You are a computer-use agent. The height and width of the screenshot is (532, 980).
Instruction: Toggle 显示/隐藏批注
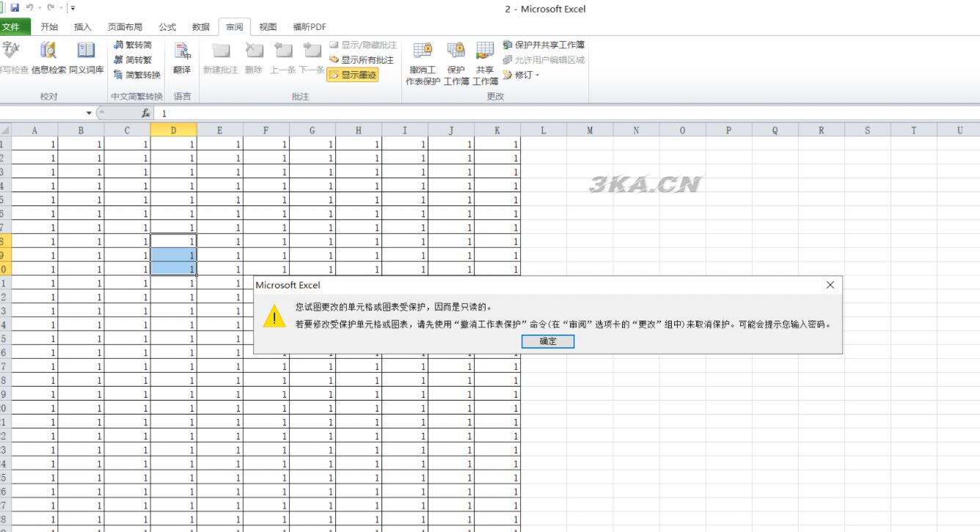[363, 45]
